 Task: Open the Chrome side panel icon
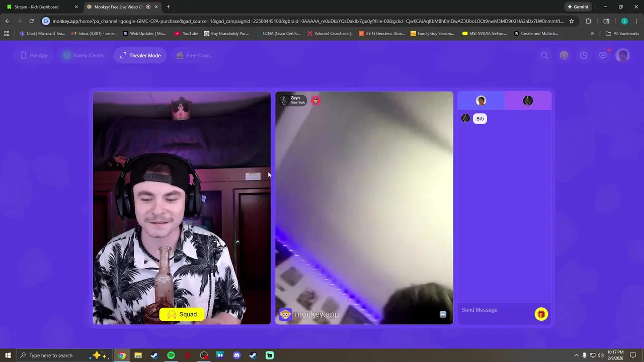tap(606, 21)
